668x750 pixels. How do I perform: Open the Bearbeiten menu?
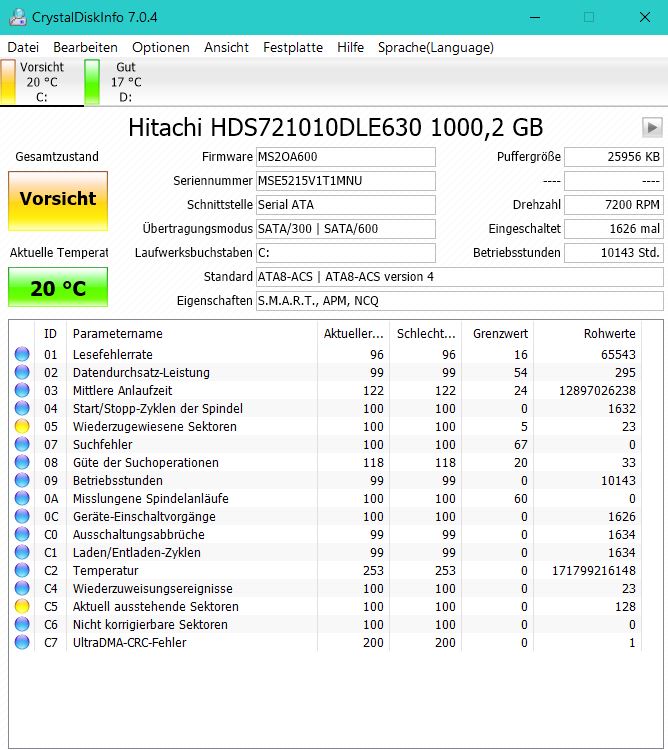coord(85,47)
